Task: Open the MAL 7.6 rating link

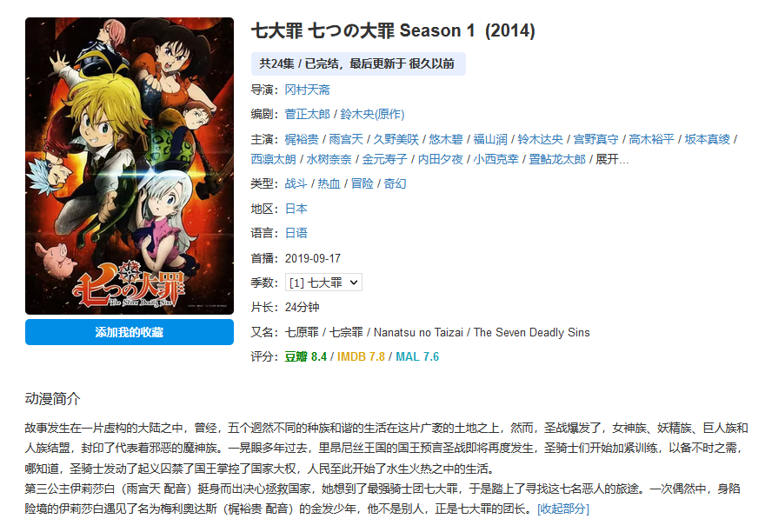Action: click(417, 356)
